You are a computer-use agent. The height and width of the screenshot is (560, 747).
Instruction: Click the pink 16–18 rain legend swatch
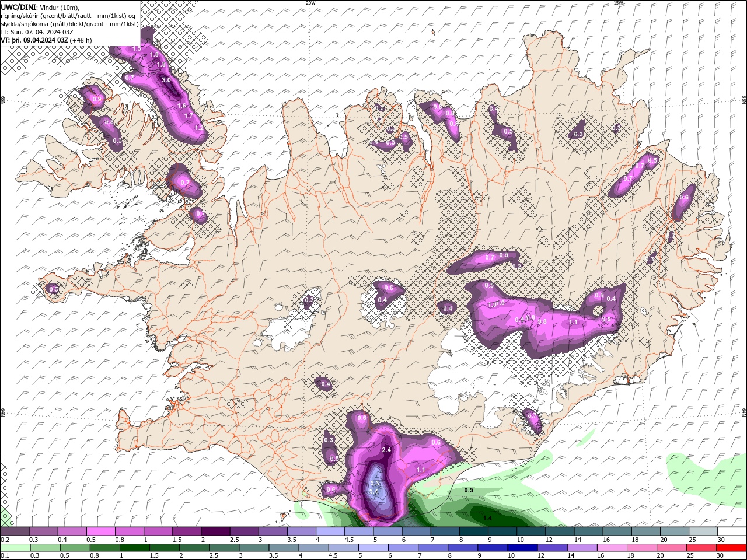pyautogui.click(x=612, y=548)
